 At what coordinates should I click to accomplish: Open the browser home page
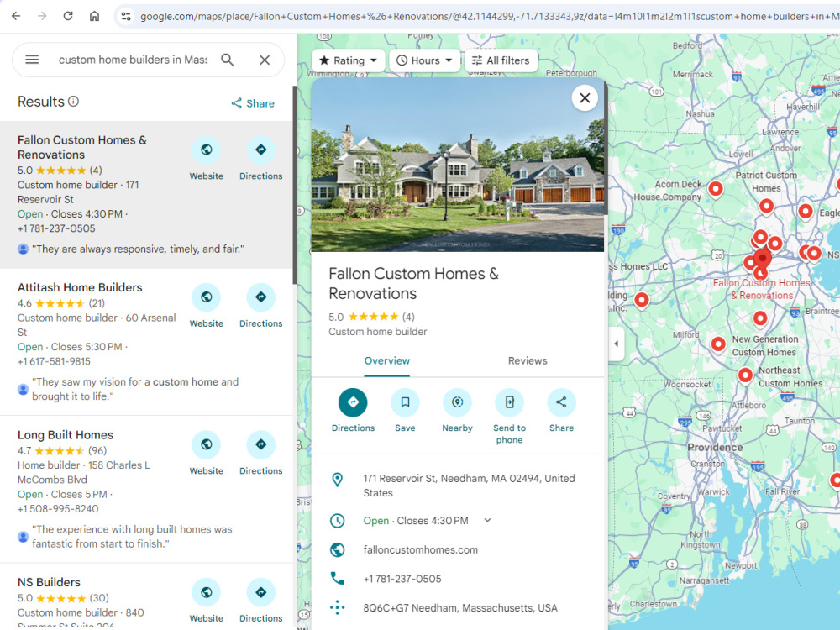[94, 16]
